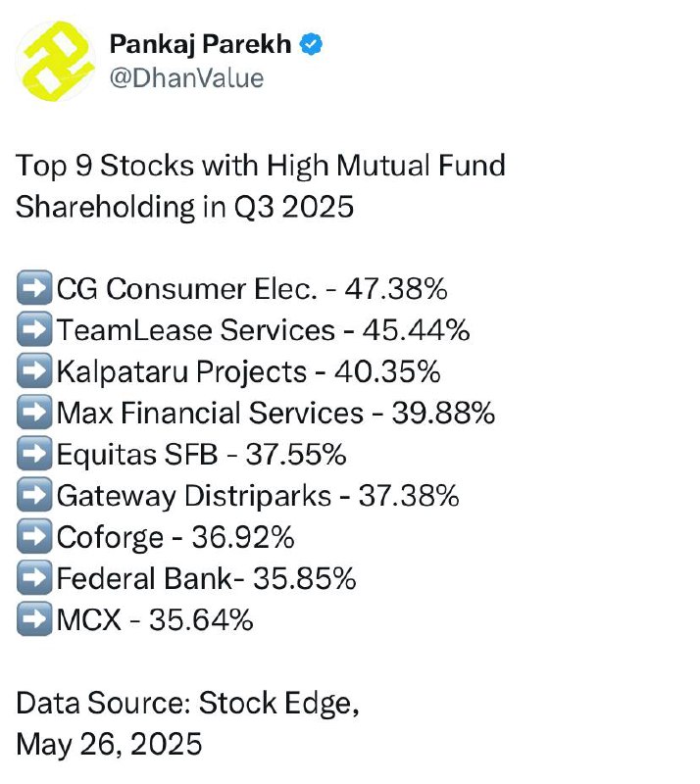
Task: Open Pankaj Parekh's yellow profile avatar
Action: pos(56,61)
